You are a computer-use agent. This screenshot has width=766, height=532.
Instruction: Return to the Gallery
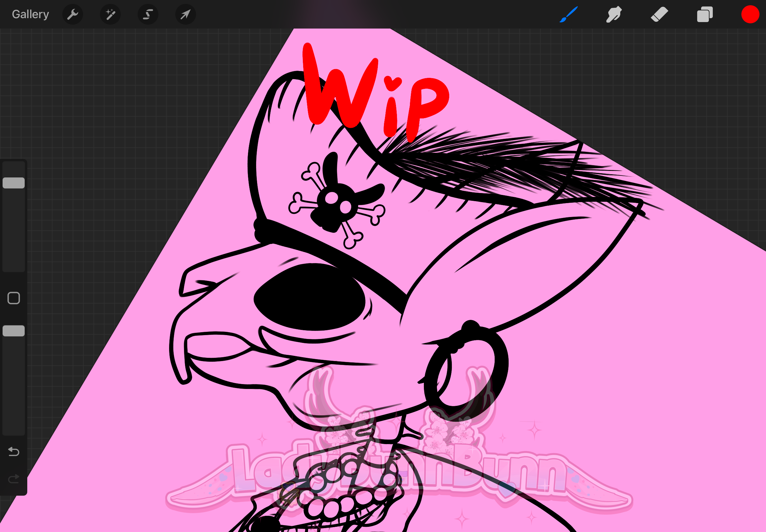pyautogui.click(x=30, y=14)
